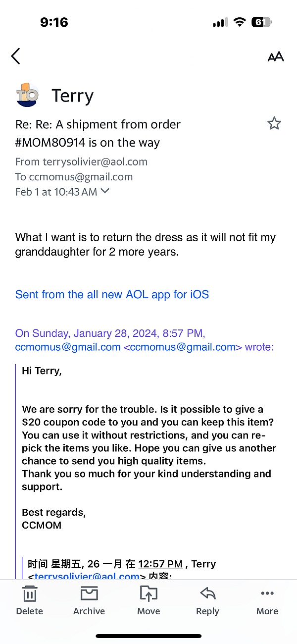The width and height of the screenshot is (297, 644).
Task: Open the More options menu
Action: pyautogui.click(x=267, y=601)
